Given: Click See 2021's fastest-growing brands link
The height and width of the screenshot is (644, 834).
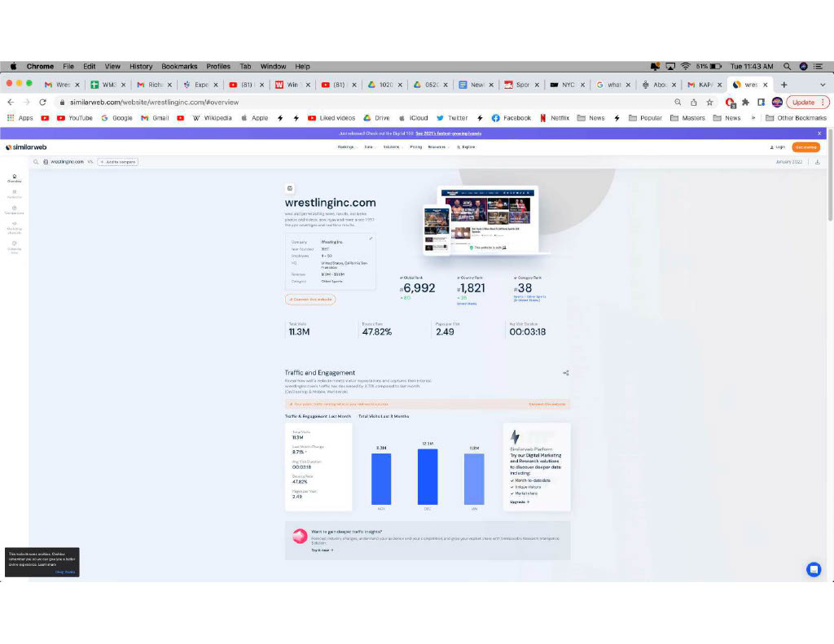Looking at the screenshot, I should click(449, 134).
